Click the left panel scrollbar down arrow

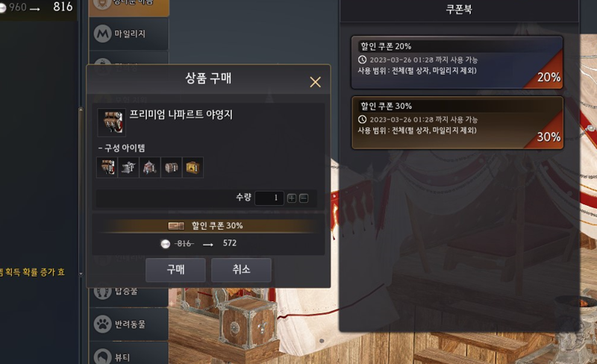coord(81,274)
